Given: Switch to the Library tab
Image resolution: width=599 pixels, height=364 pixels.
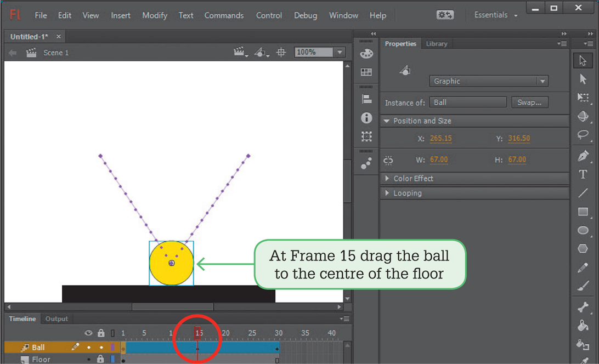Looking at the screenshot, I should tap(437, 43).
